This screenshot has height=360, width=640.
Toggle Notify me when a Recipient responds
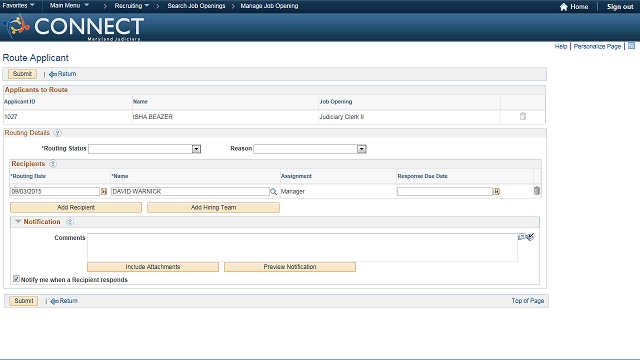point(16,279)
